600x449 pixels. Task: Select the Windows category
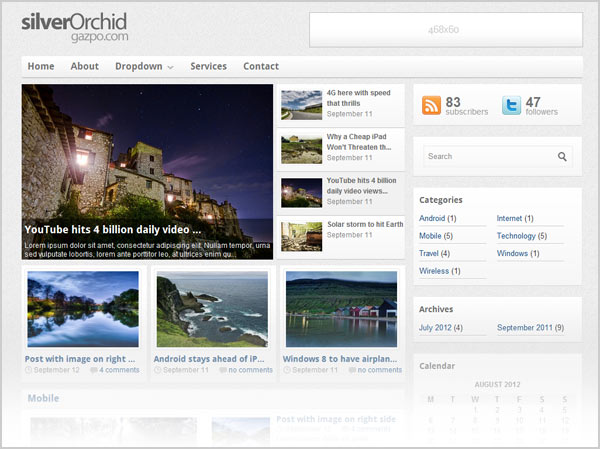click(x=512, y=253)
